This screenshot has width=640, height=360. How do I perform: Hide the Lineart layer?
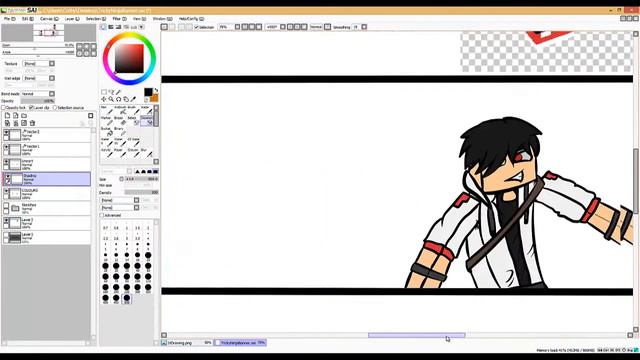(6, 162)
